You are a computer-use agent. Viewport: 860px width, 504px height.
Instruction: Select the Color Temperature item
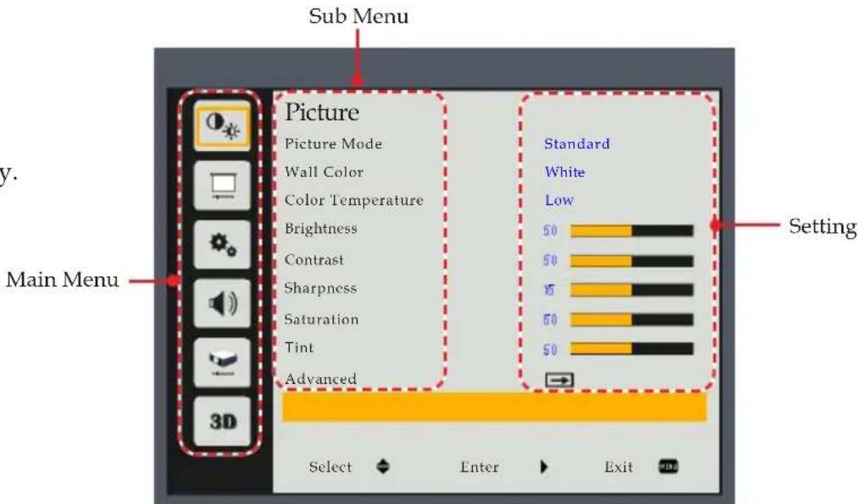click(354, 200)
